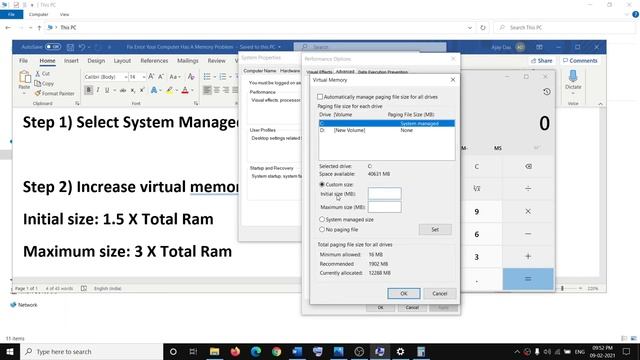Click the Set button in Virtual Memory
This screenshot has width=640, height=360.
click(435, 229)
